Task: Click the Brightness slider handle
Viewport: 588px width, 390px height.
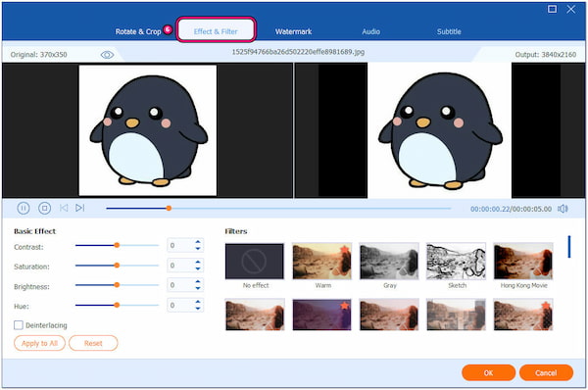Action: 117,285
